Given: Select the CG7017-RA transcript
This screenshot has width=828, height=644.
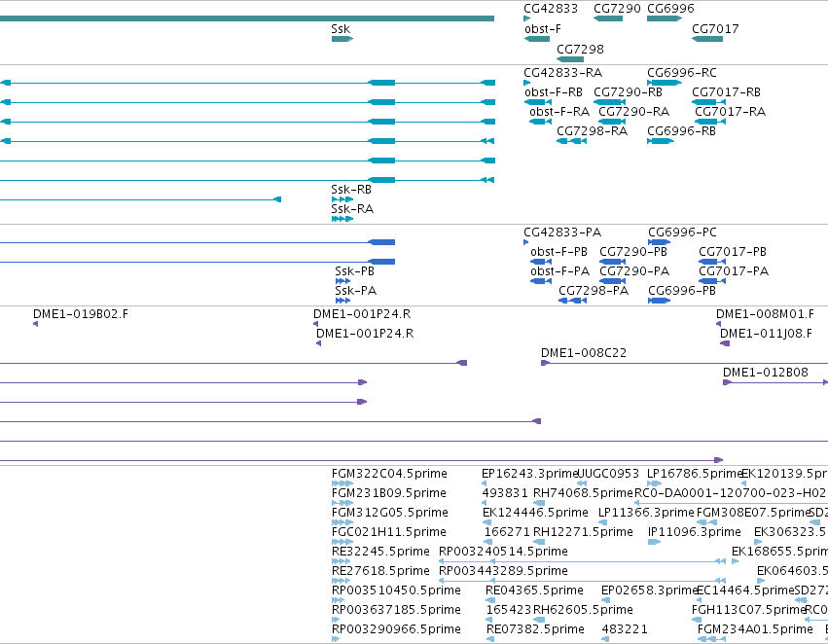Looking at the screenshot, I should (710, 122).
